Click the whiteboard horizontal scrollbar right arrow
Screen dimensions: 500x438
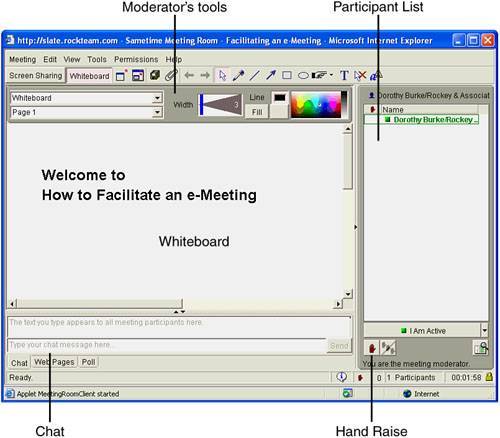(x=338, y=304)
